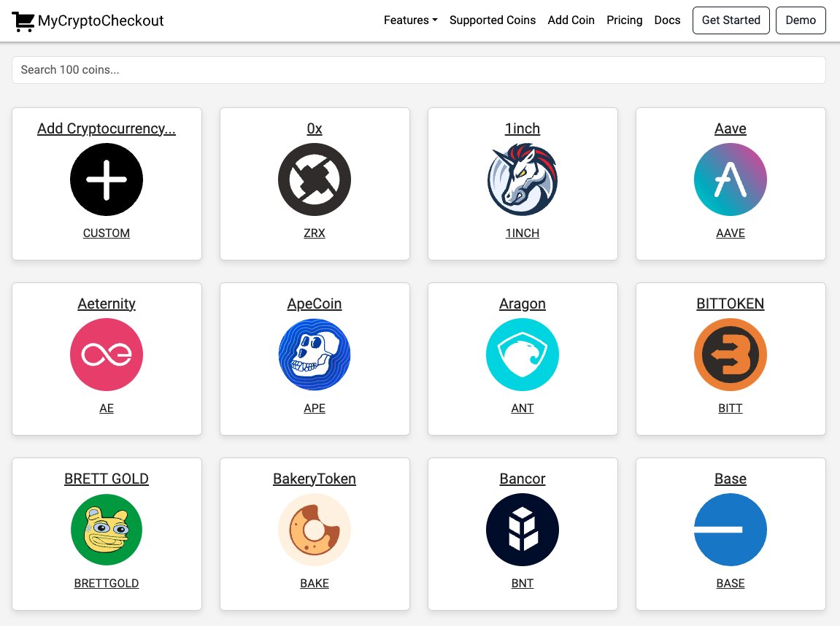Image resolution: width=840 pixels, height=626 pixels.
Task: Open the ApeCoin title link
Action: coord(315,304)
